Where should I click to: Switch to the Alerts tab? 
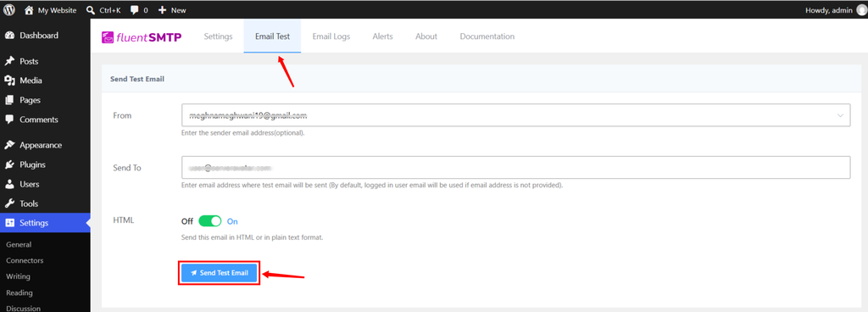coord(382,36)
